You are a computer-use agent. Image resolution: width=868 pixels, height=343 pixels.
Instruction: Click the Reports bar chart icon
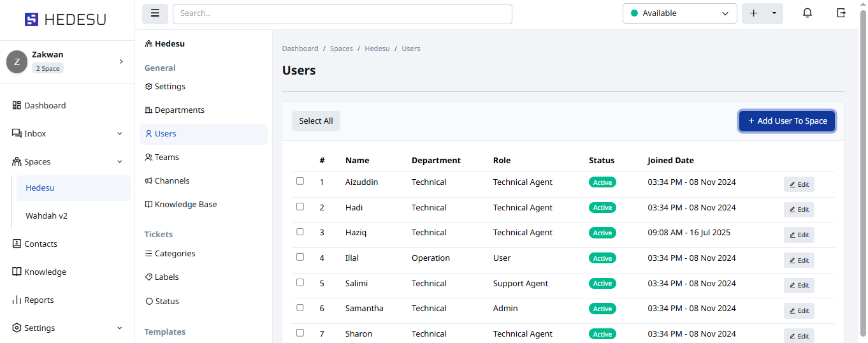(17, 300)
